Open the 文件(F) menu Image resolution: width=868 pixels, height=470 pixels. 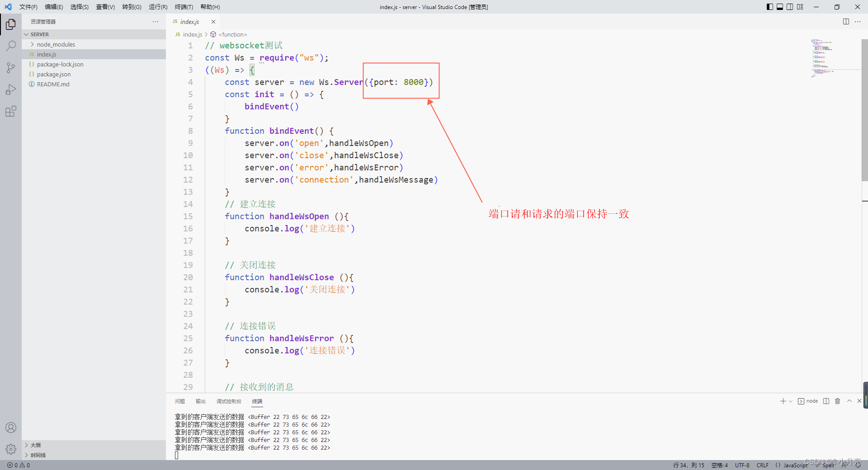pyautogui.click(x=28, y=7)
